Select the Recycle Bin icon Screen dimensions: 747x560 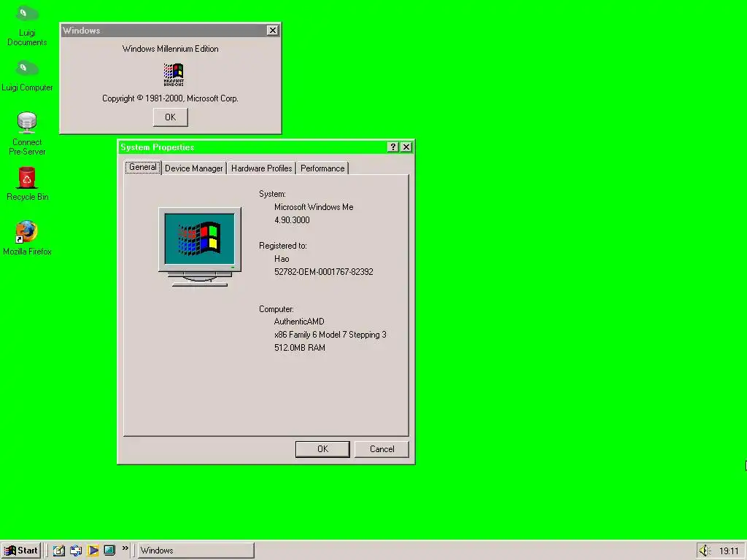[x=27, y=183]
